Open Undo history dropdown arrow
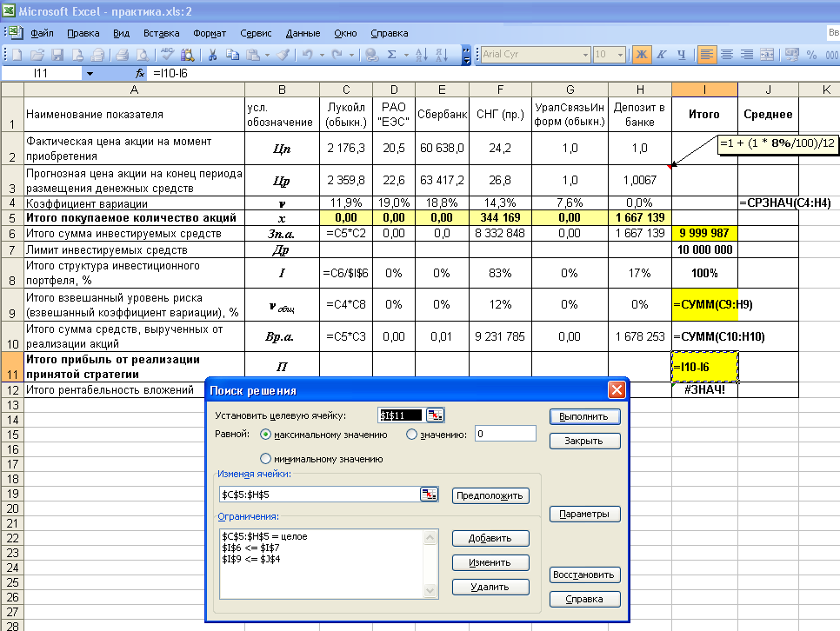The width and height of the screenshot is (840, 631). coord(322,55)
